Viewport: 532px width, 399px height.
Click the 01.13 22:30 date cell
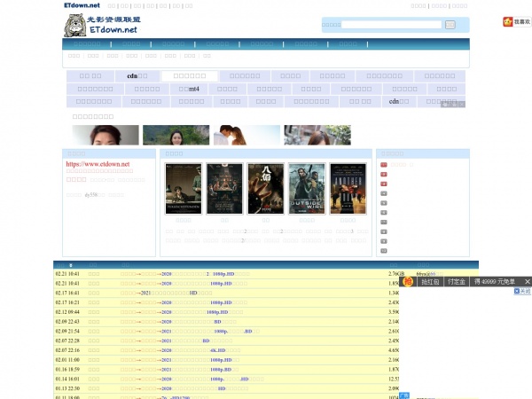click(67, 388)
